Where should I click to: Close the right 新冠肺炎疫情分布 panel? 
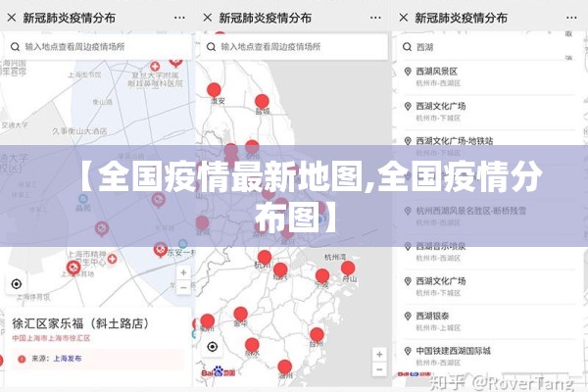404,18
